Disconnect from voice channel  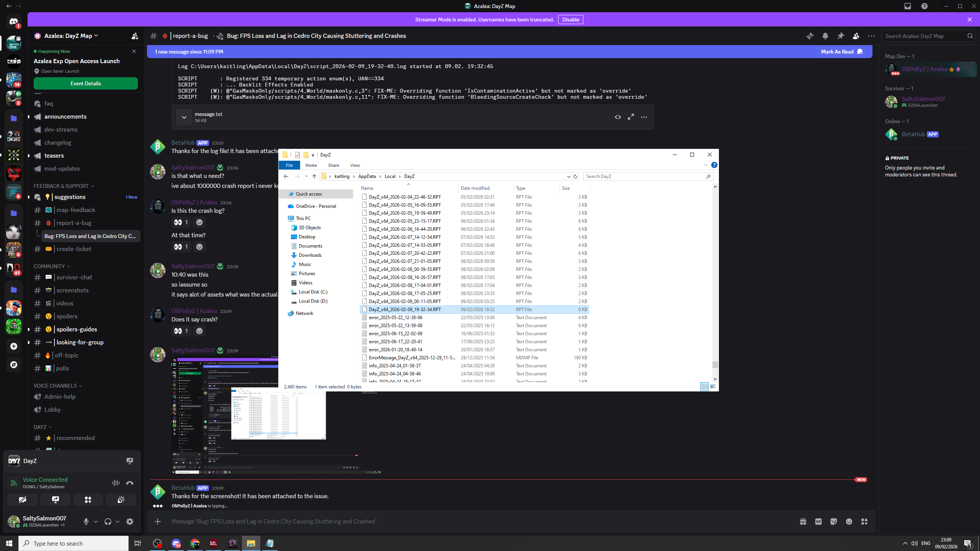[x=130, y=483]
